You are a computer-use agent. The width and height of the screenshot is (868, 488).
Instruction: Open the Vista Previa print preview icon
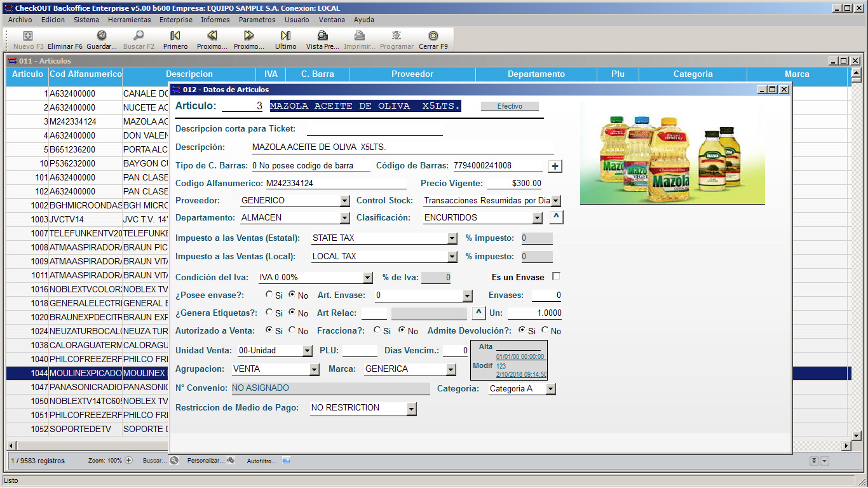pyautogui.click(x=323, y=36)
